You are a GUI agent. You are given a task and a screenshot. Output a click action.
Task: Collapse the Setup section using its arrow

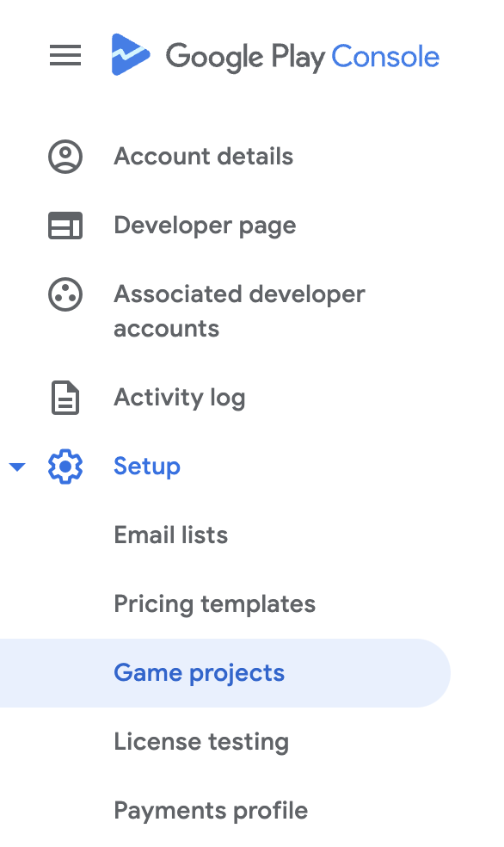(x=17, y=467)
